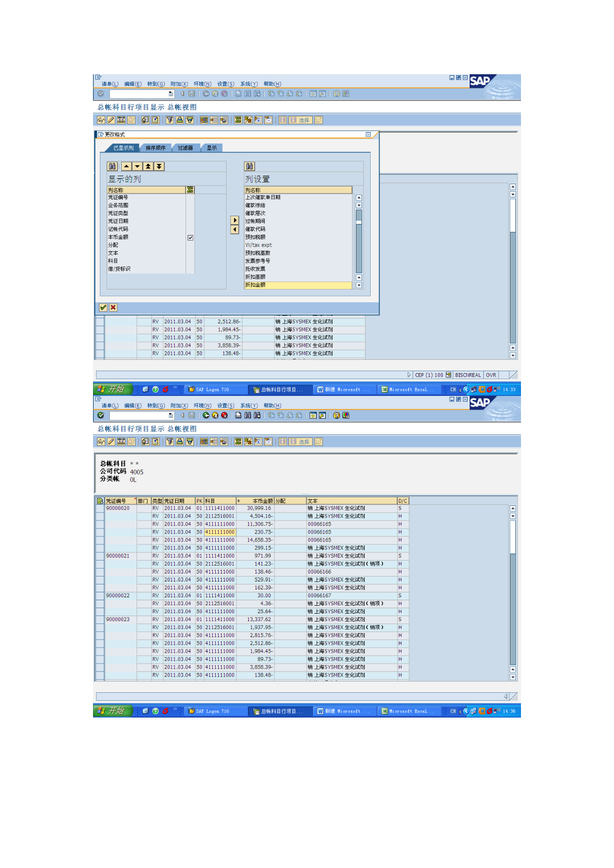Click 选择 button in 4005 list window toolbar
The height and width of the screenshot is (868, 614).
[x=300, y=441]
